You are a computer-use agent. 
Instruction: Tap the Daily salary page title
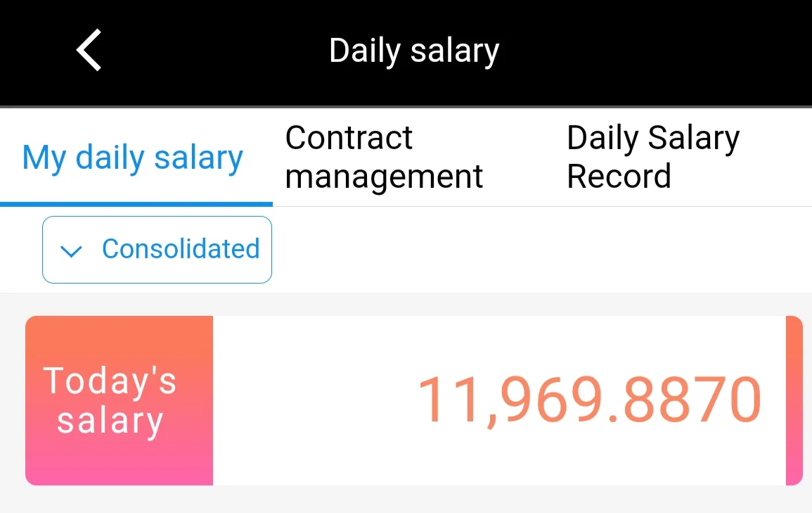[x=414, y=51]
